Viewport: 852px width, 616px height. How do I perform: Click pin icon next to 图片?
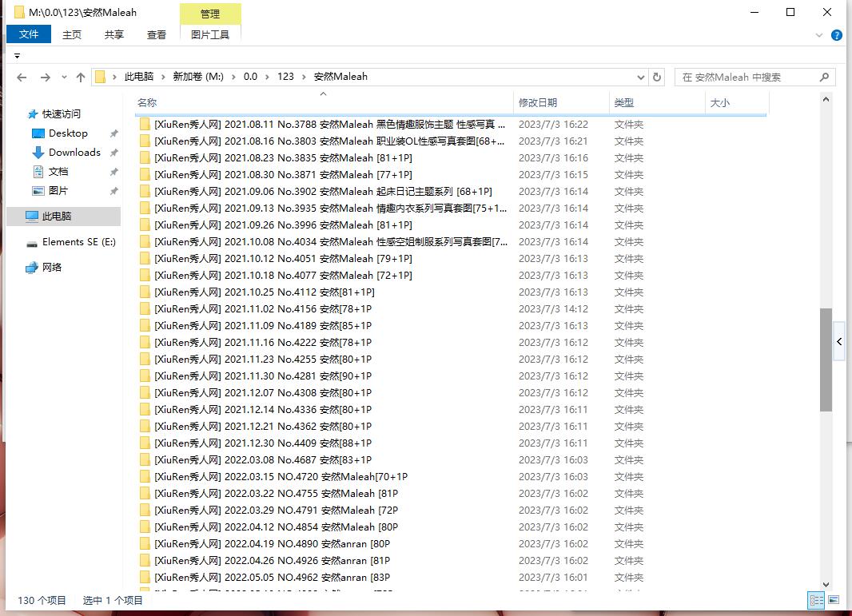pos(114,191)
